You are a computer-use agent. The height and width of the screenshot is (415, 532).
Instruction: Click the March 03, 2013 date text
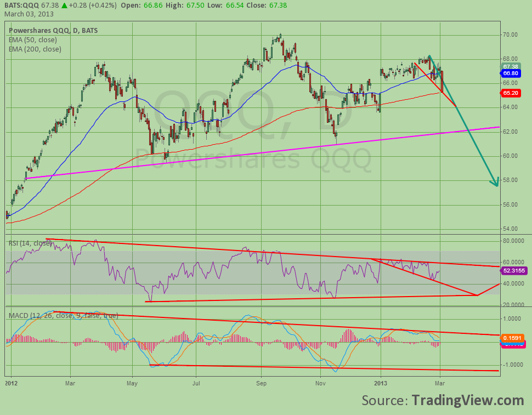[29, 14]
